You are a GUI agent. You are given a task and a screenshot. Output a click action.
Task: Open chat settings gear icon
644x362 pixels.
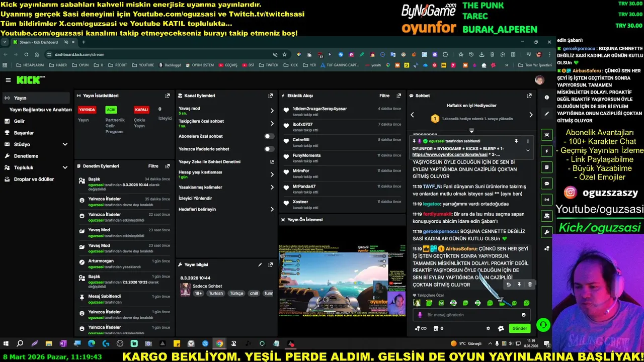click(x=488, y=328)
